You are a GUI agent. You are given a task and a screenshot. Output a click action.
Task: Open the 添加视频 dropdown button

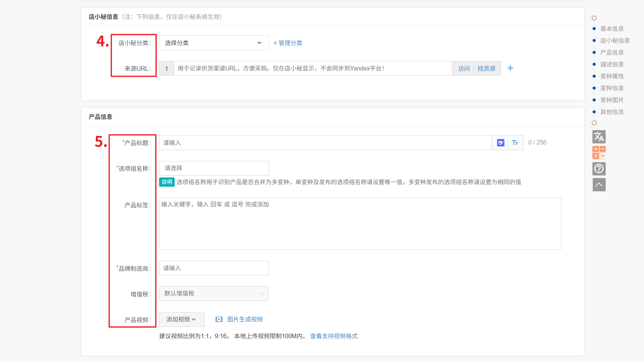tap(181, 319)
